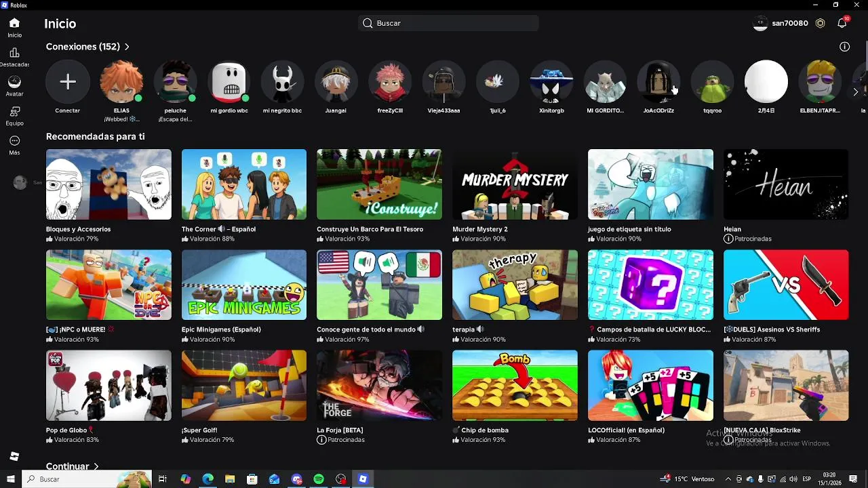
Task: Open the Equipo sidebar icon
Action: [x=14, y=112]
